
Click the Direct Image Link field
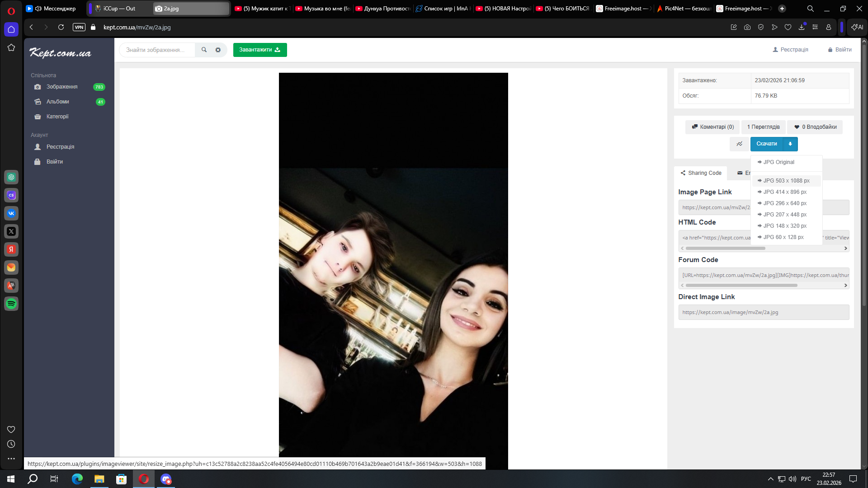[x=763, y=312]
